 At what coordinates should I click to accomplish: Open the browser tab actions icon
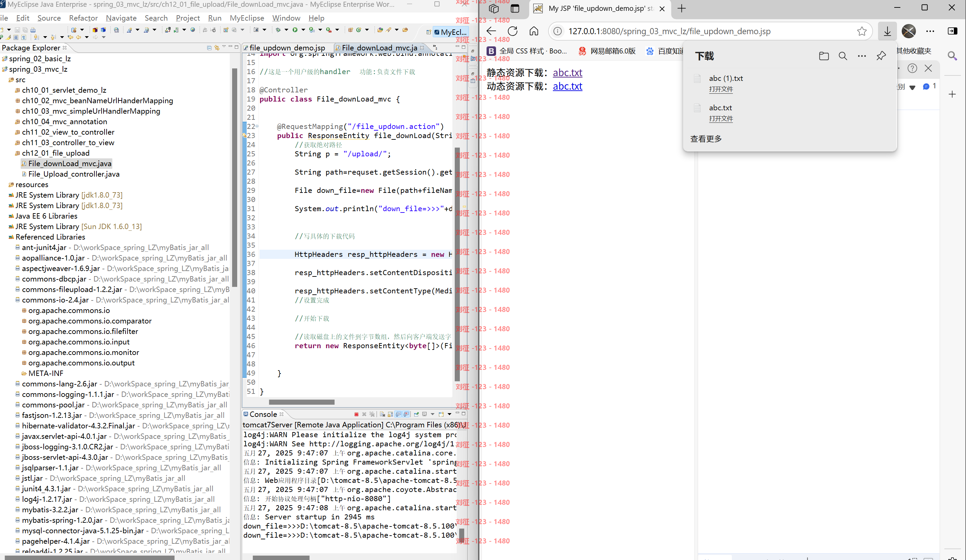[515, 8]
